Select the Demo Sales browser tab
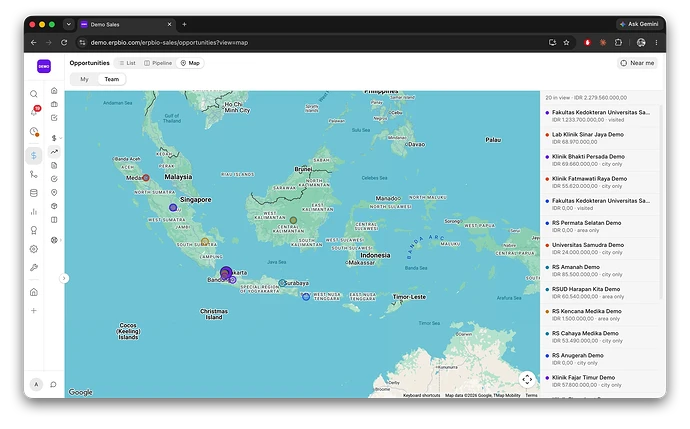690x429 pixels. tap(126, 25)
